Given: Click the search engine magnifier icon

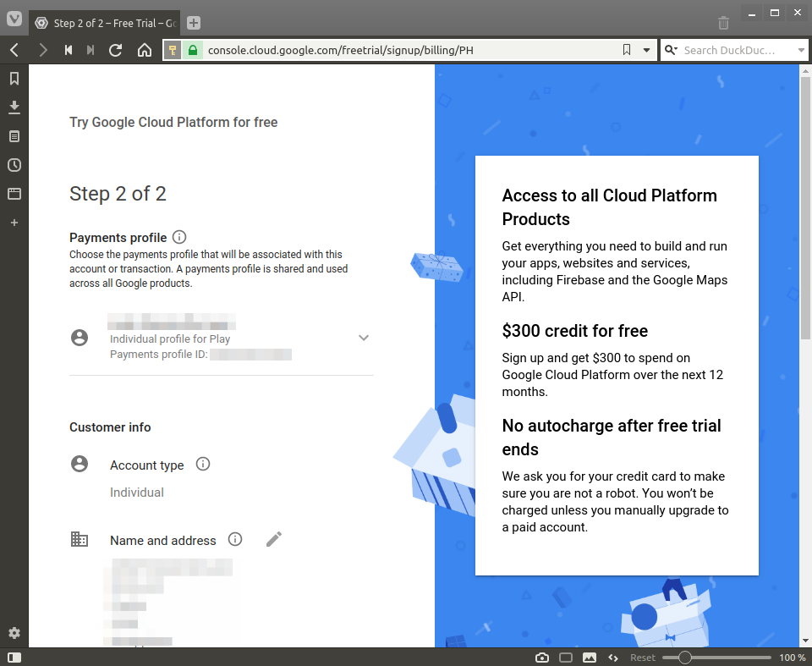Looking at the screenshot, I should click(671, 50).
